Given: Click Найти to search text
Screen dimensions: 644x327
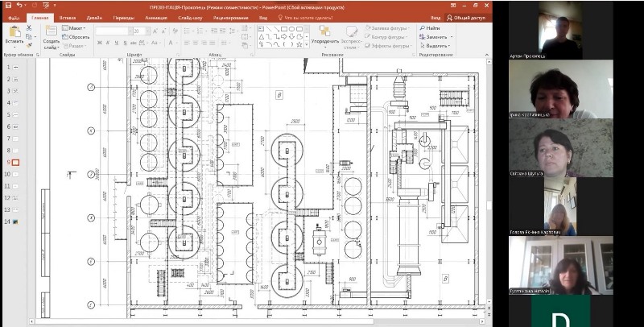Looking at the screenshot, I should pos(430,28).
